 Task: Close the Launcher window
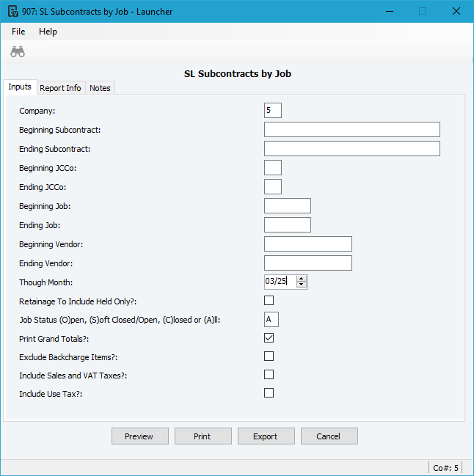pos(456,12)
